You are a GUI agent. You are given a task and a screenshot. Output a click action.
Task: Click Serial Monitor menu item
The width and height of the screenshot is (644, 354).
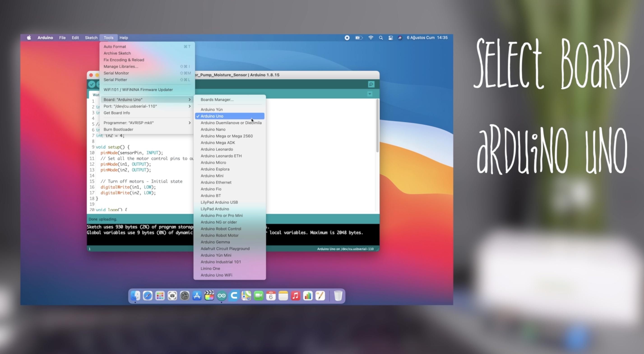click(116, 73)
